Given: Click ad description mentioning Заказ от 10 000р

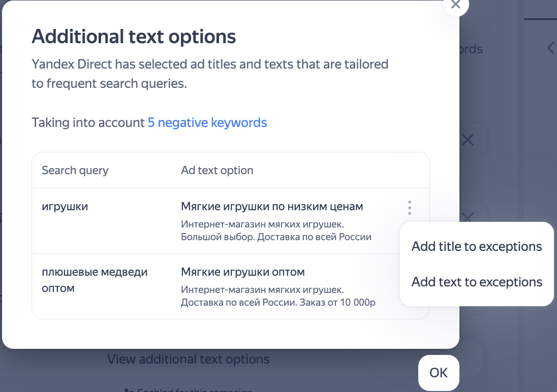Looking at the screenshot, I should point(277,297).
